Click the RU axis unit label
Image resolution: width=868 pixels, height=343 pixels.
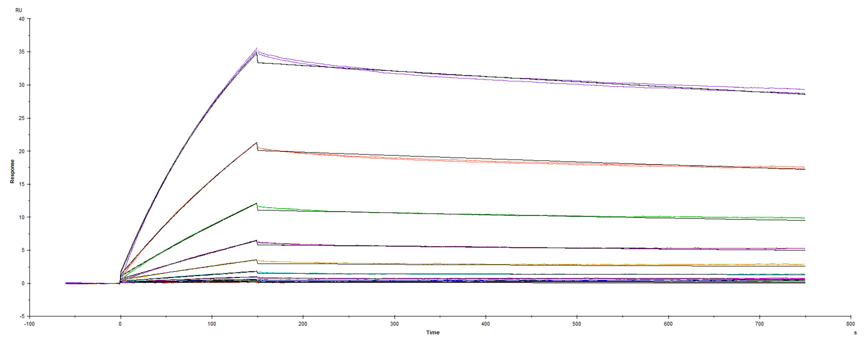tap(19, 10)
